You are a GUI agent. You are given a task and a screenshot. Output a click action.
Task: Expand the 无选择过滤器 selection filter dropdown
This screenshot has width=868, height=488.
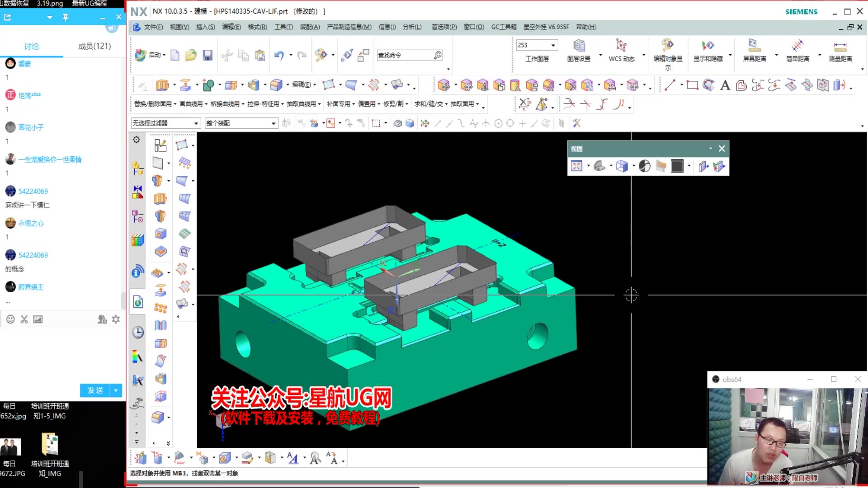tap(196, 123)
